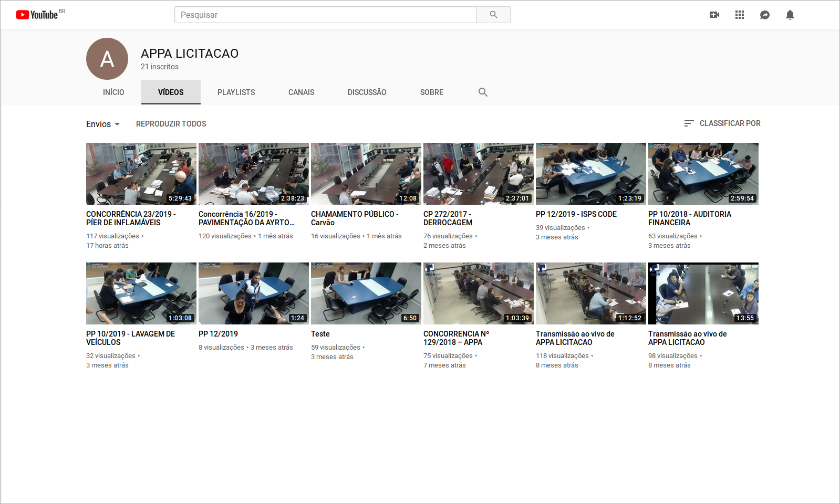840x504 pixels.
Task: Focus the Pesquisar search field
Action: click(x=325, y=15)
